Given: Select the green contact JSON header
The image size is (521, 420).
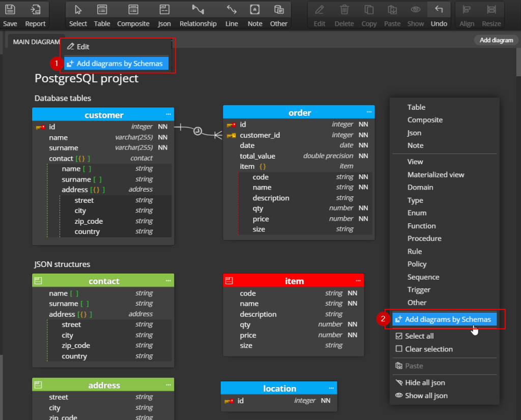Looking at the screenshot, I should [103, 281].
